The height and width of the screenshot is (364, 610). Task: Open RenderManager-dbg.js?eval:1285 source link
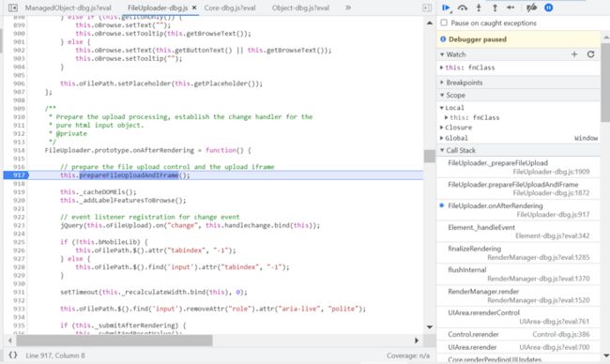point(539,257)
